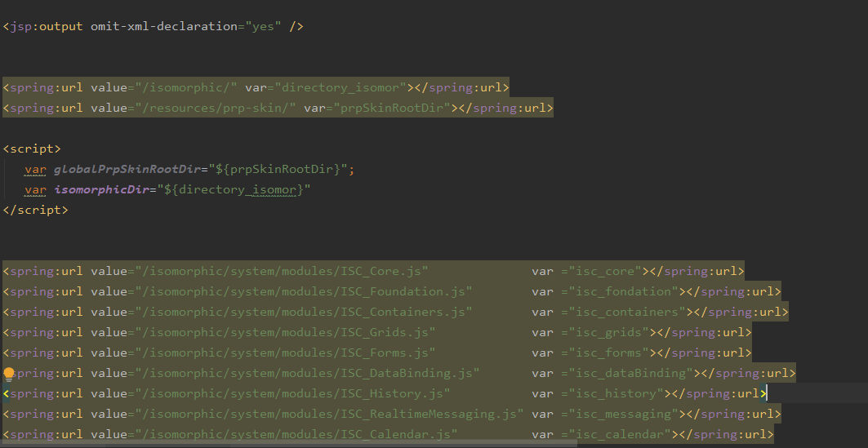
Task: Click the horizontal scrollbar at the bottom
Action: coord(286,444)
